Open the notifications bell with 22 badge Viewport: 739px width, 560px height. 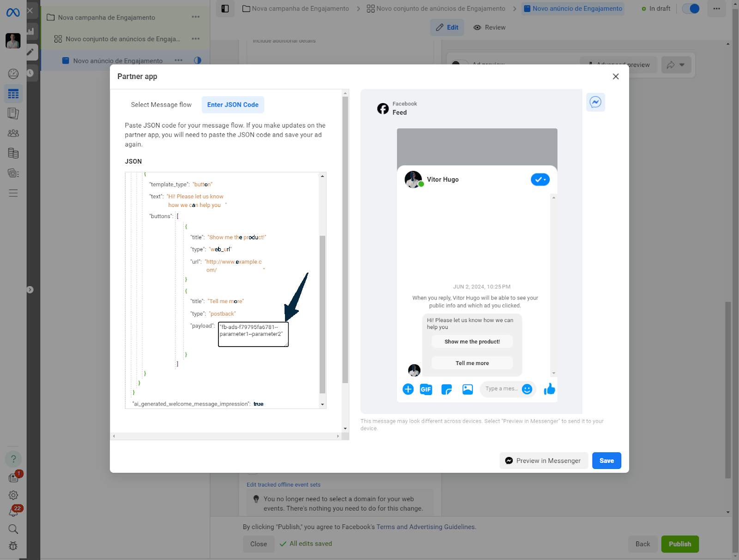tap(13, 512)
